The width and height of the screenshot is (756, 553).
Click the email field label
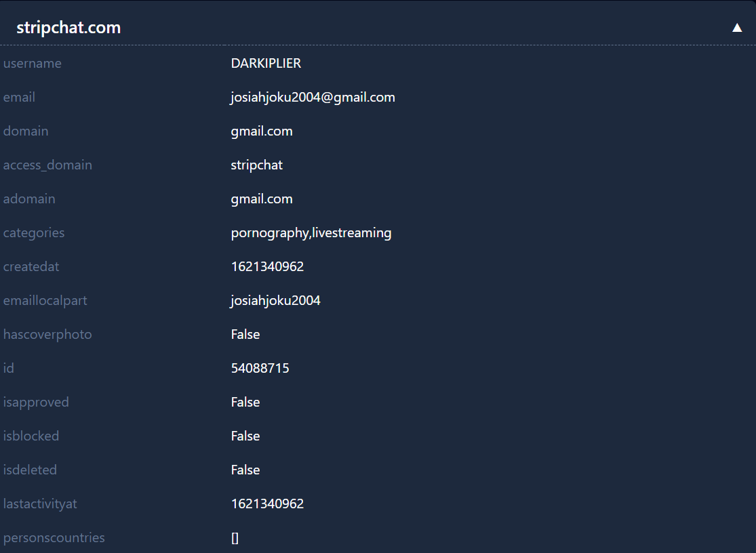click(19, 98)
